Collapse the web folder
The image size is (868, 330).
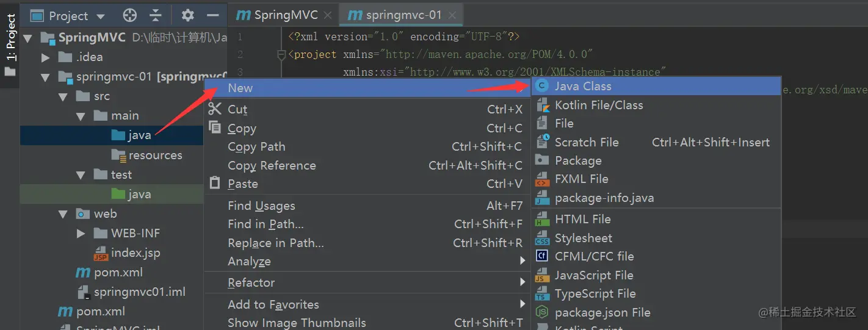point(63,213)
